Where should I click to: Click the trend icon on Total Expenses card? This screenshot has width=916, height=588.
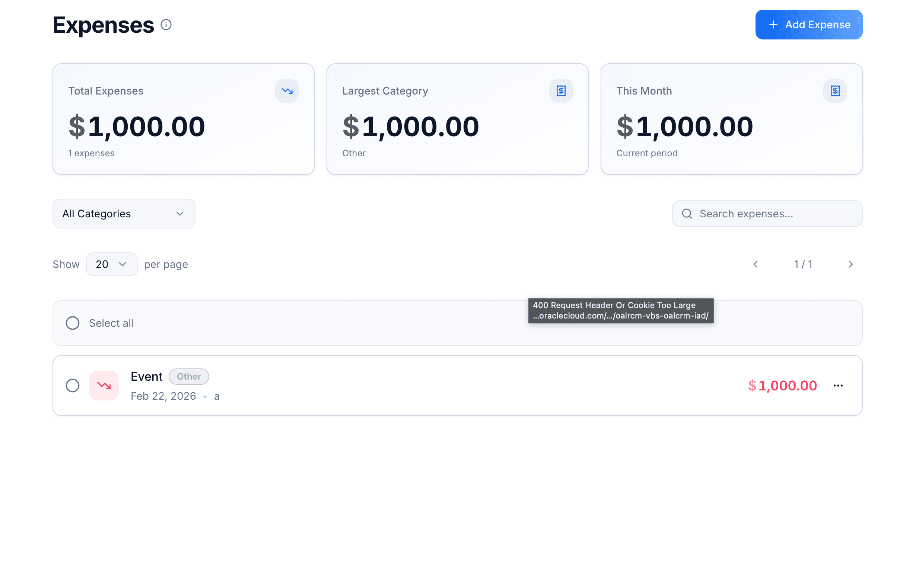pyautogui.click(x=287, y=91)
